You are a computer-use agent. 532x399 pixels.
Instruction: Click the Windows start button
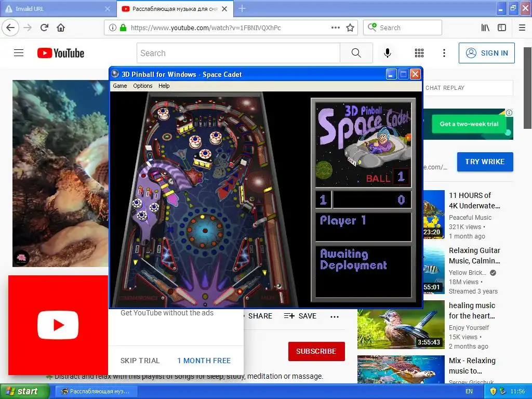pos(25,391)
